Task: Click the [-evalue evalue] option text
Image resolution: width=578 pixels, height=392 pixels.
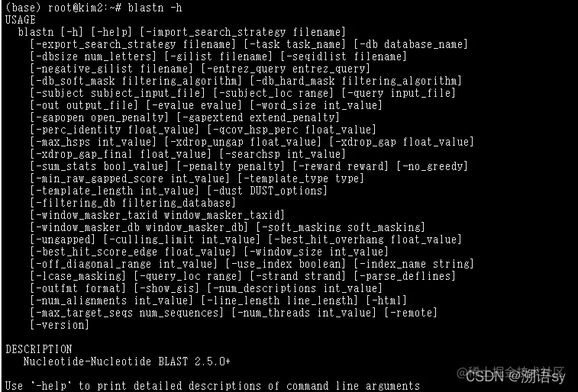Action: (194, 106)
